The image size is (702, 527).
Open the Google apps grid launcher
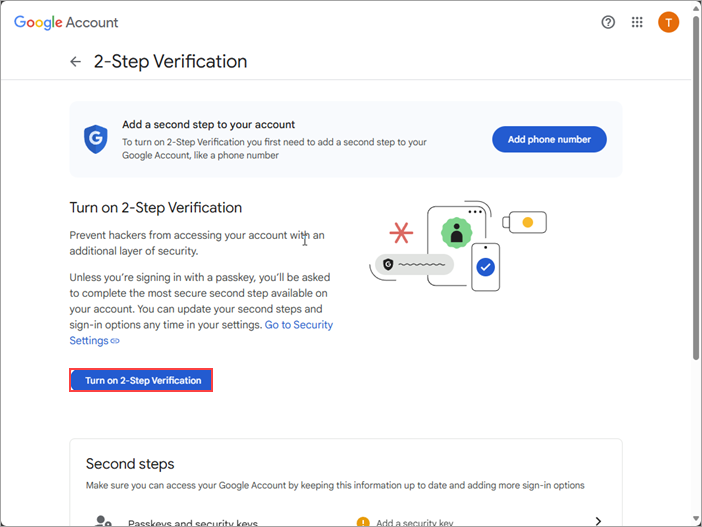[x=637, y=22]
